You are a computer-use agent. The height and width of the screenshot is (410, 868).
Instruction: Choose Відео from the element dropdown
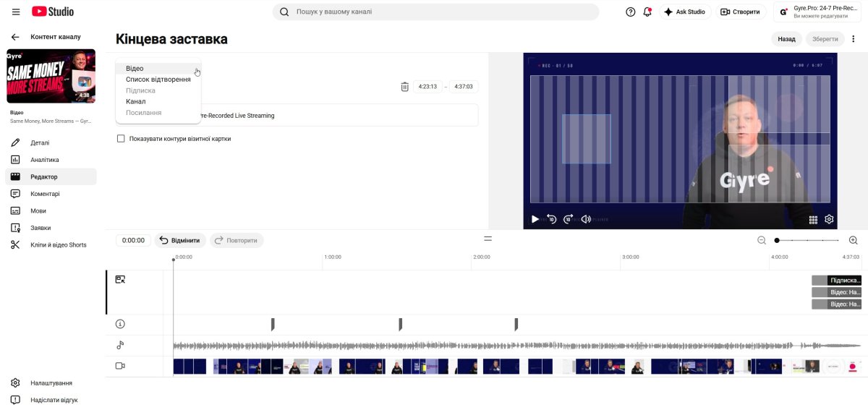(x=158, y=68)
